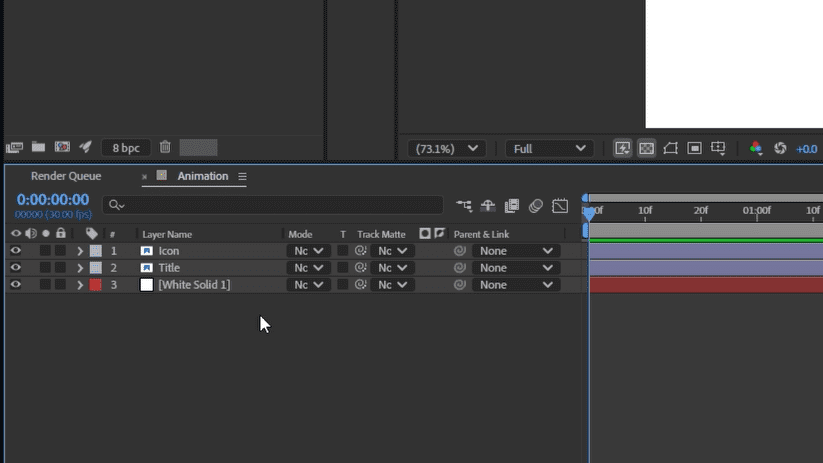Enable Frame Blending for layers
The width and height of the screenshot is (823, 463).
pyautogui.click(x=512, y=206)
